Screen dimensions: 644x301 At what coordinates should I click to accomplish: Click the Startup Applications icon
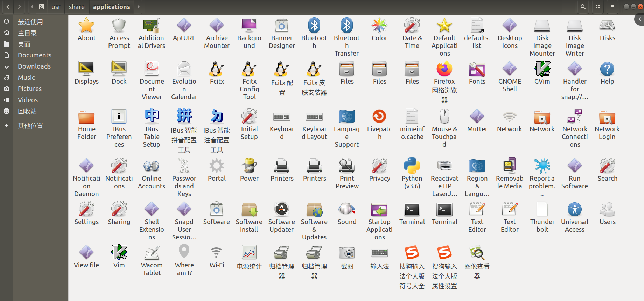379,209
